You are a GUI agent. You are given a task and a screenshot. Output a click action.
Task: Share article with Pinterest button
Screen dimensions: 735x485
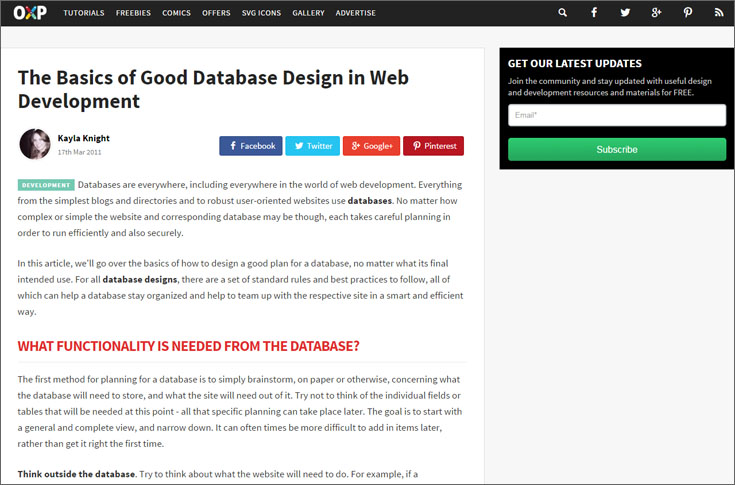[x=434, y=146]
